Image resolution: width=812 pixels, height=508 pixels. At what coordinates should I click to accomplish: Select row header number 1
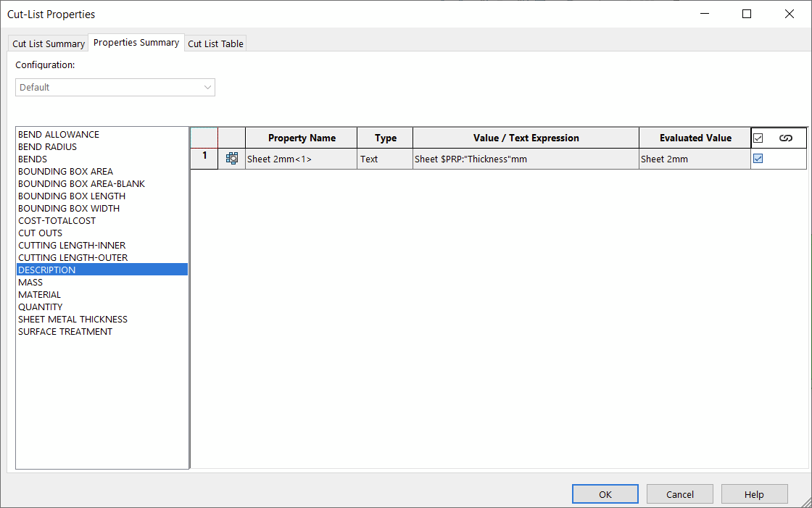click(x=204, y=159)
